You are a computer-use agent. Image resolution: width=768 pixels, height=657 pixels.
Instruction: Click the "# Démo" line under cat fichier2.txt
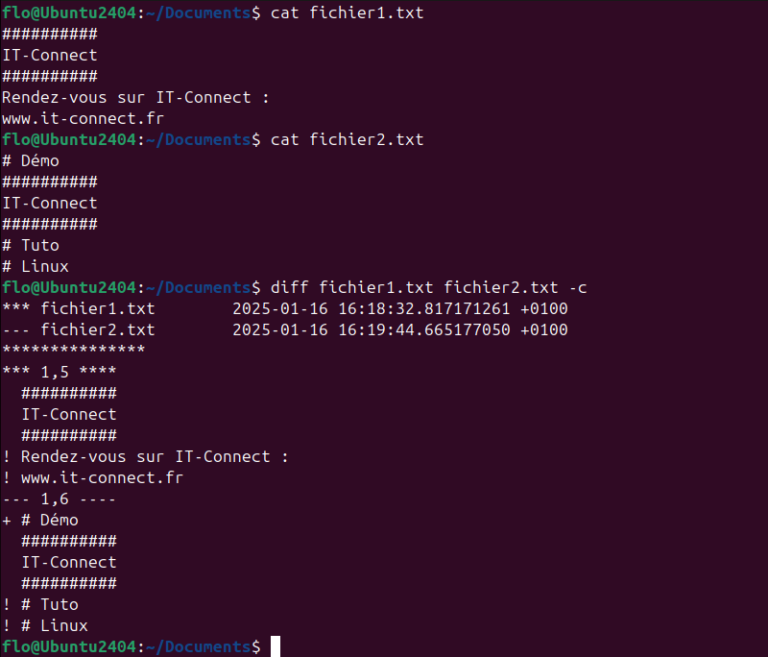[x=31, y=160]
